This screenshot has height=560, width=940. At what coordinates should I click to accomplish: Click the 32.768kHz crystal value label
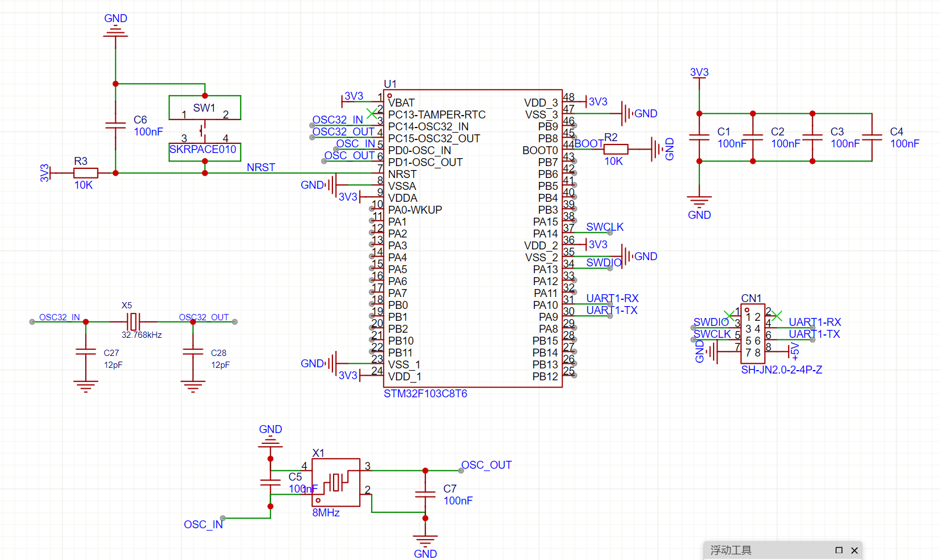click(142, 335)
